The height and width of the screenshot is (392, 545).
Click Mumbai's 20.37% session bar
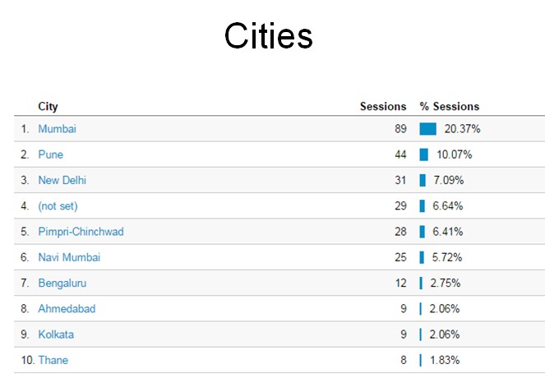[428, 129]
